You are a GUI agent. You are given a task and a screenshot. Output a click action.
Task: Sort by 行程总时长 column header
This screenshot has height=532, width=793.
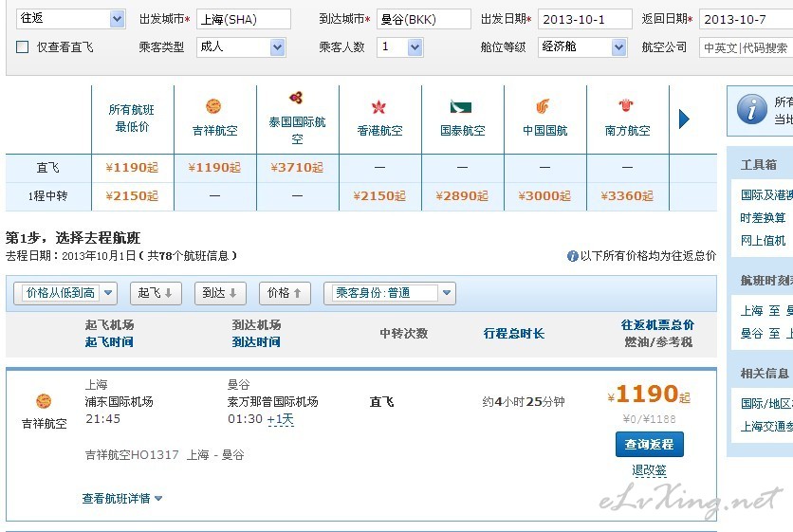[x=514, y=333]
